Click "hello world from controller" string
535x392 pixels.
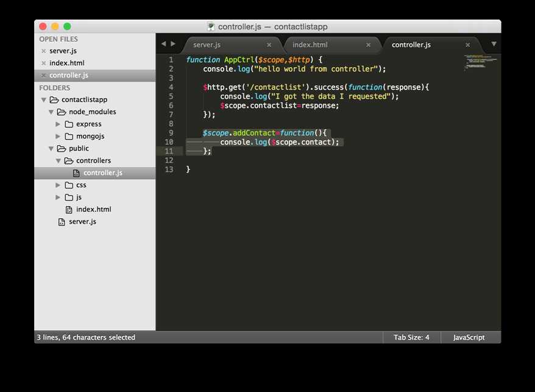tap(316, 69)
